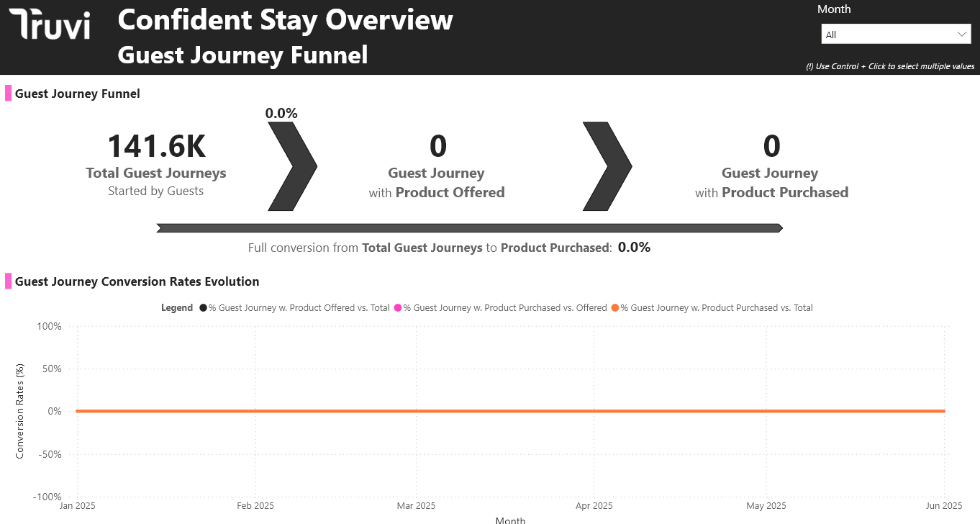This screenshot has width=980, height=524.
Task: Click the Guest Journey with Product Offered value
Action: click(437, 147)
